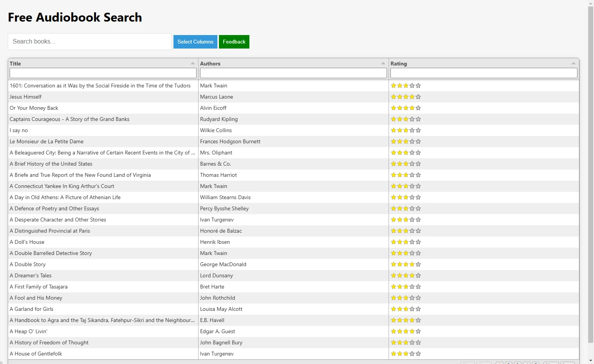Viewport: 594px width, 364px height.
Task: Click the Rating column filter box
Action: click(483, 73)
